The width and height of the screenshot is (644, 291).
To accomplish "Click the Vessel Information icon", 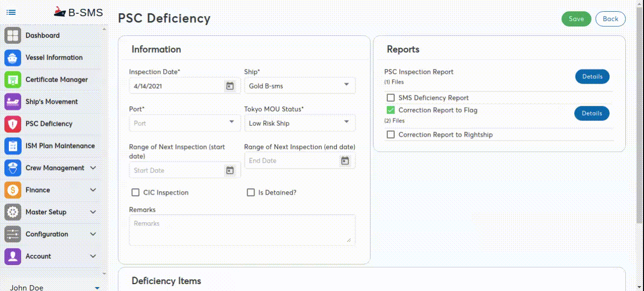I will click(x=13, y=58).
